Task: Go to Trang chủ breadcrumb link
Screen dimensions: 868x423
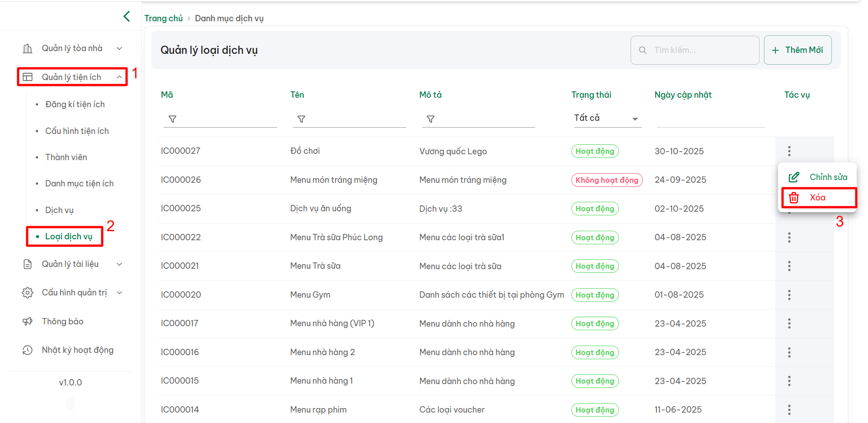Action: pos(163,19)
